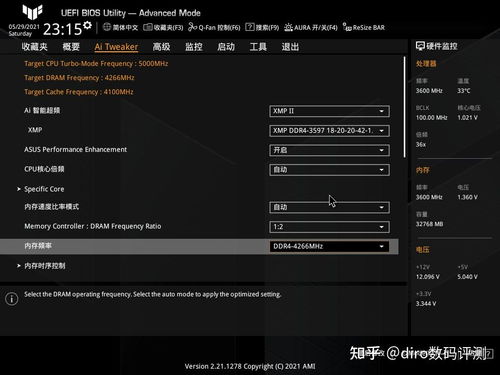Switch to the 监控 tab

194,47
